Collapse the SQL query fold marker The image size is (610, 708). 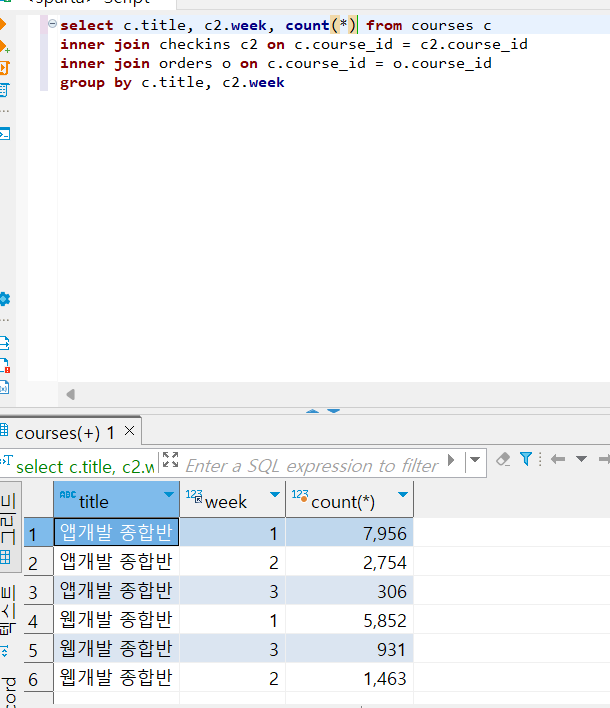(x=52, y=23)
